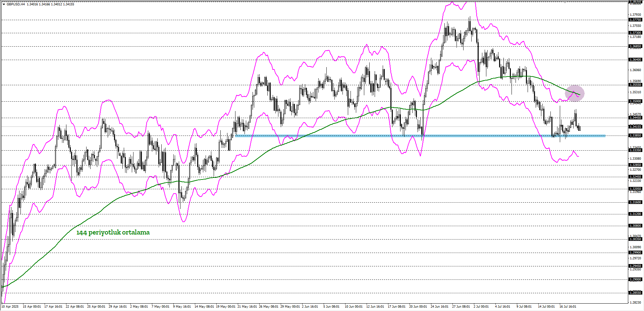
Task: Click the 1.28230 price scale value
Action: 636,302
